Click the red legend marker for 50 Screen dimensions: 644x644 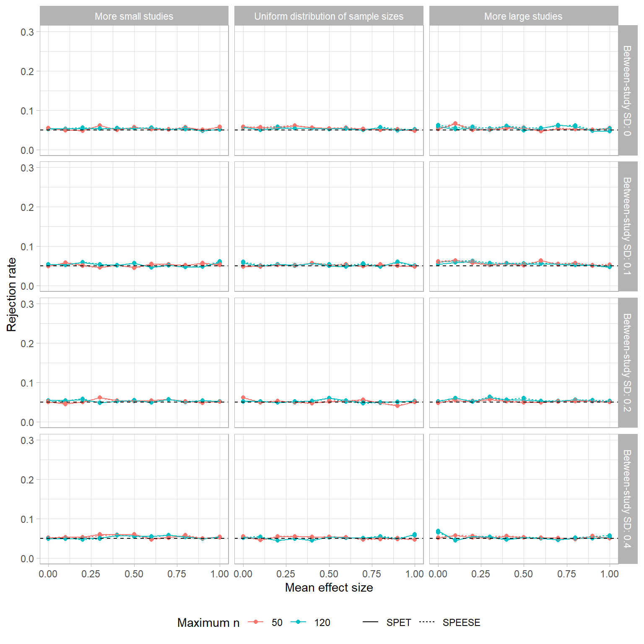[x=255, y=622]
